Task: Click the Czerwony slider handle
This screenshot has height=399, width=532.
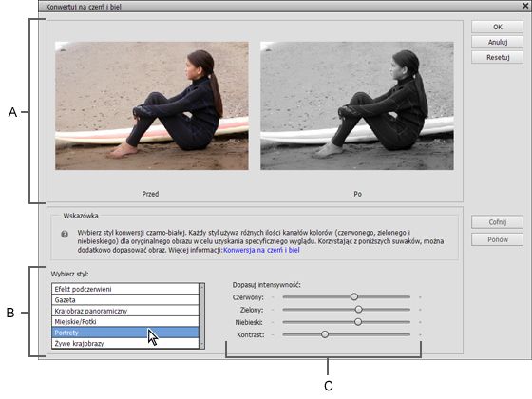Action: click(354, 296)
